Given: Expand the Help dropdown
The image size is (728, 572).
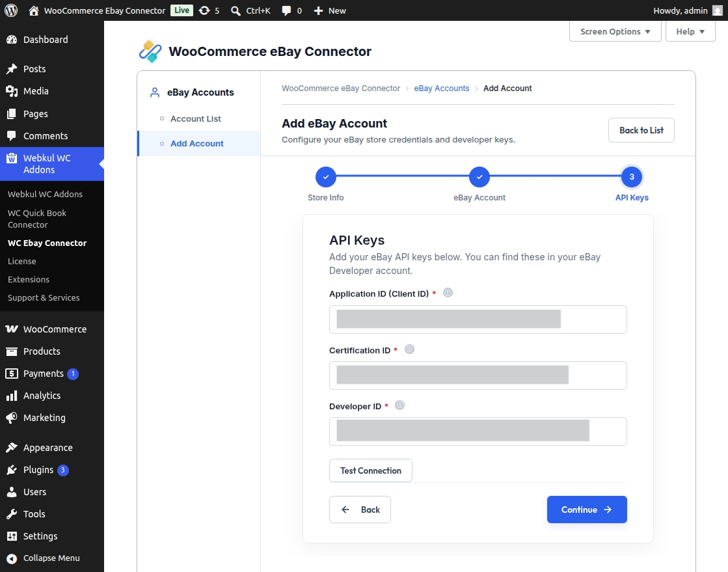Looking at the screenshot, I should (690, 31).
